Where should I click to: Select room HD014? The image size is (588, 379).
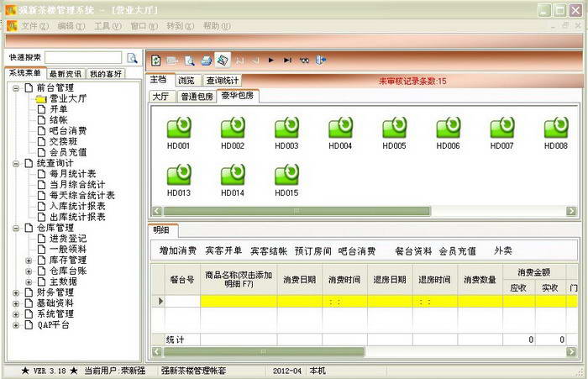[233, 180]
